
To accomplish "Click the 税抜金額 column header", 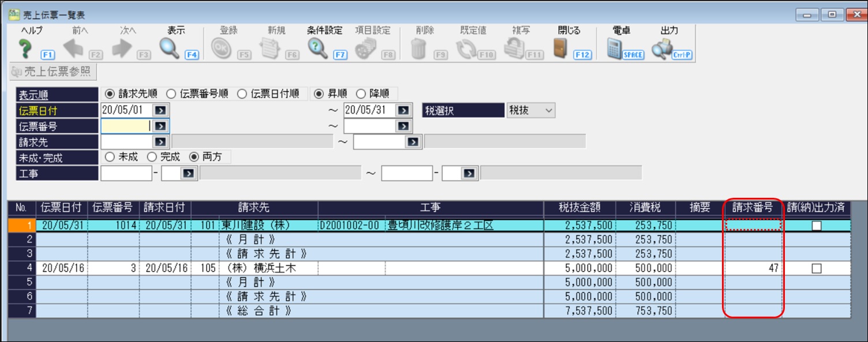I will [x=579, y=208].
